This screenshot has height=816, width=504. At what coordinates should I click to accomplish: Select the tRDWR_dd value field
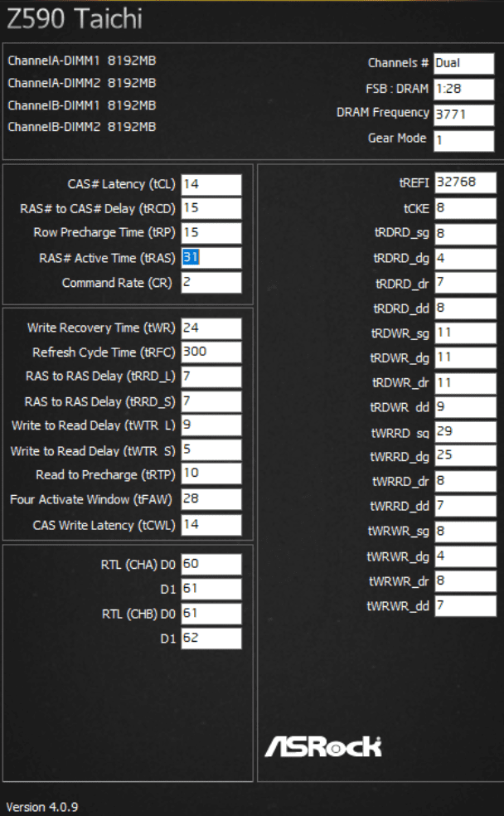tap(466, 407)
